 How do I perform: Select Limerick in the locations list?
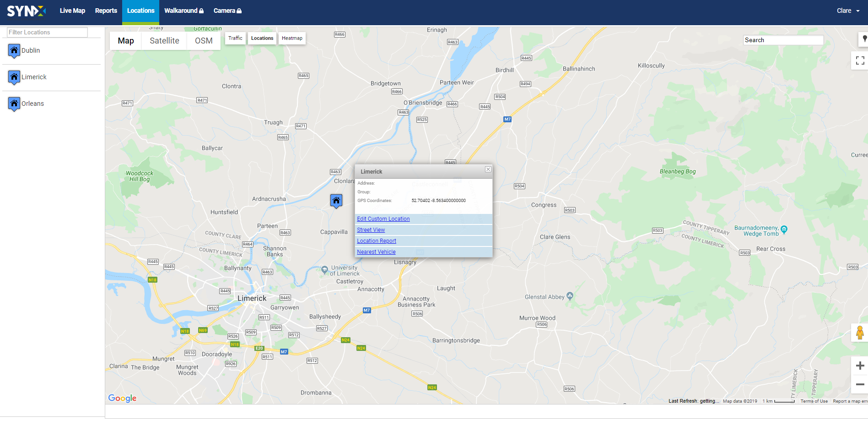[x=34, y=77]
